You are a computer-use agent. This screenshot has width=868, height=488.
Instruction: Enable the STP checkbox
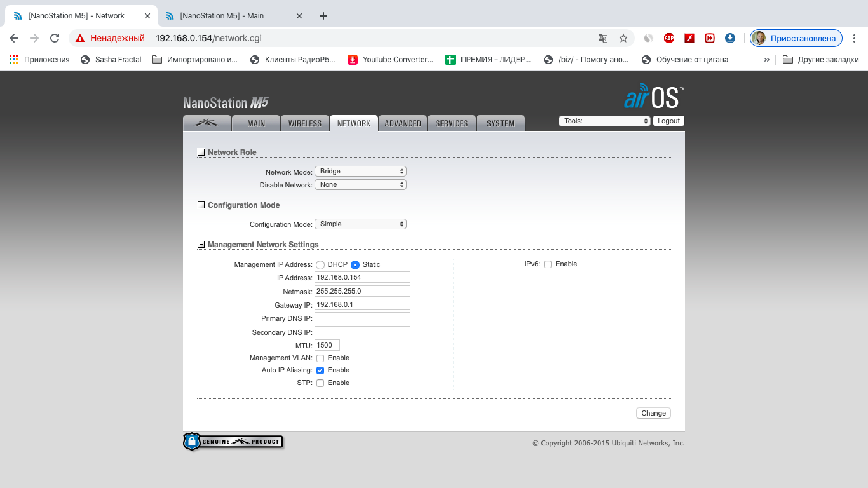click(x=320, y=383)
